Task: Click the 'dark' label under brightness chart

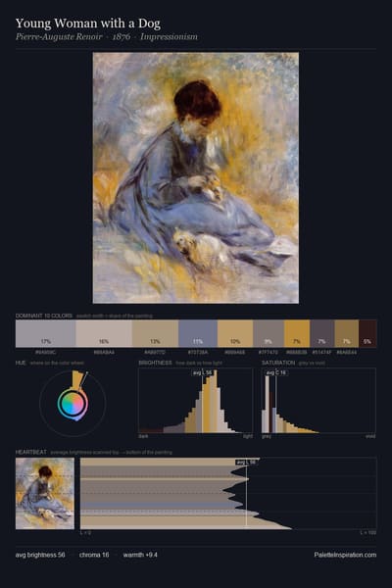Action: [x=143, y=436]
